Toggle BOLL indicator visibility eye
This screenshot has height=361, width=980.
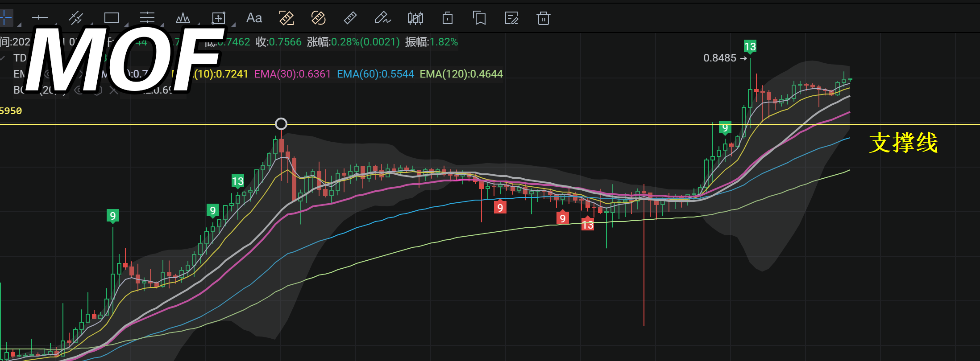79,90
